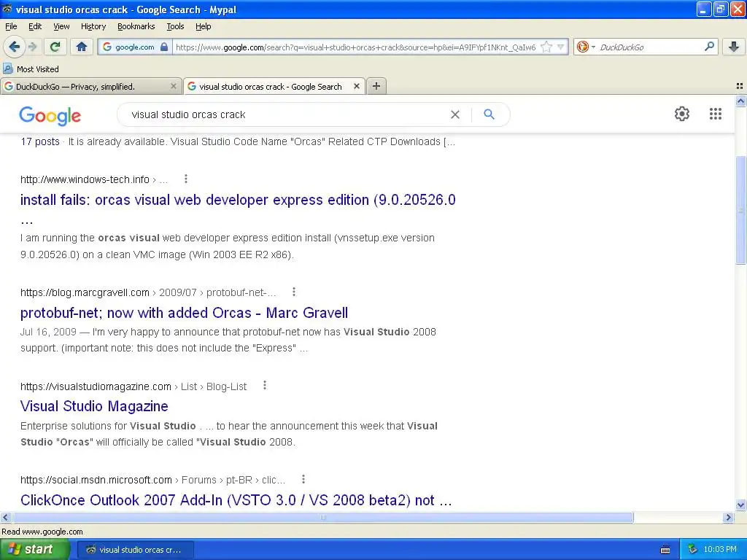Open the Most Visited bookmarks folder
Image resolution: width=747 pixels, height=560 pixels.
pos(31,69)
